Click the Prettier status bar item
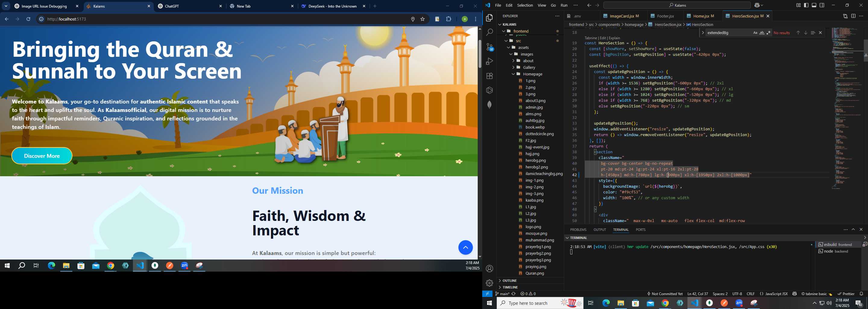The image size is (868, 309). click(x=846, y=294)
